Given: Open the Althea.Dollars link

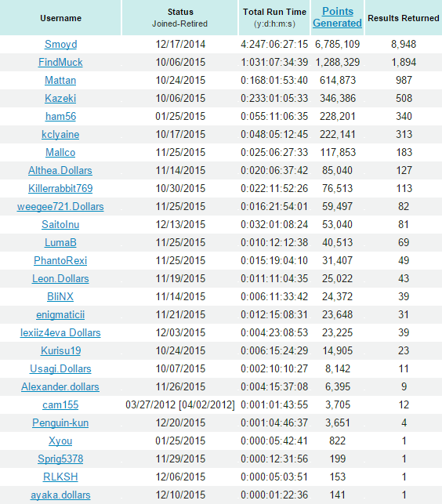Looking at the screenshot, I should pos(60,170).
